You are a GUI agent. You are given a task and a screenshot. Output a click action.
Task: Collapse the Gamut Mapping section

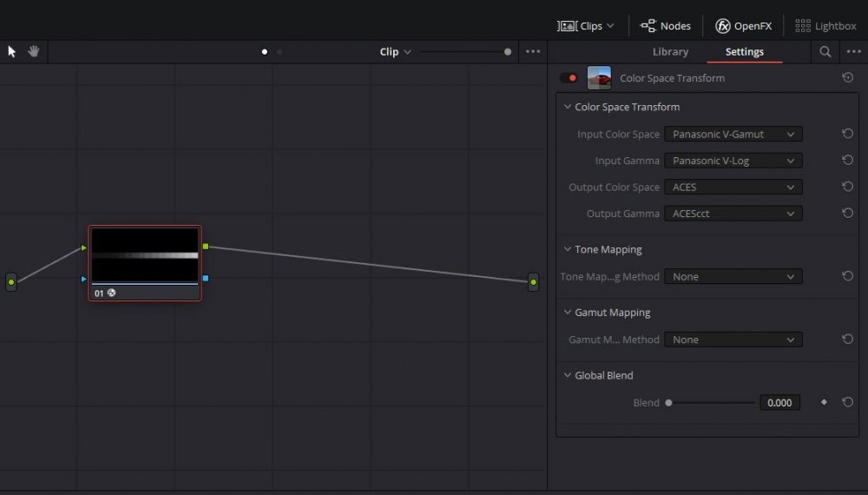[x=567, y=313]
